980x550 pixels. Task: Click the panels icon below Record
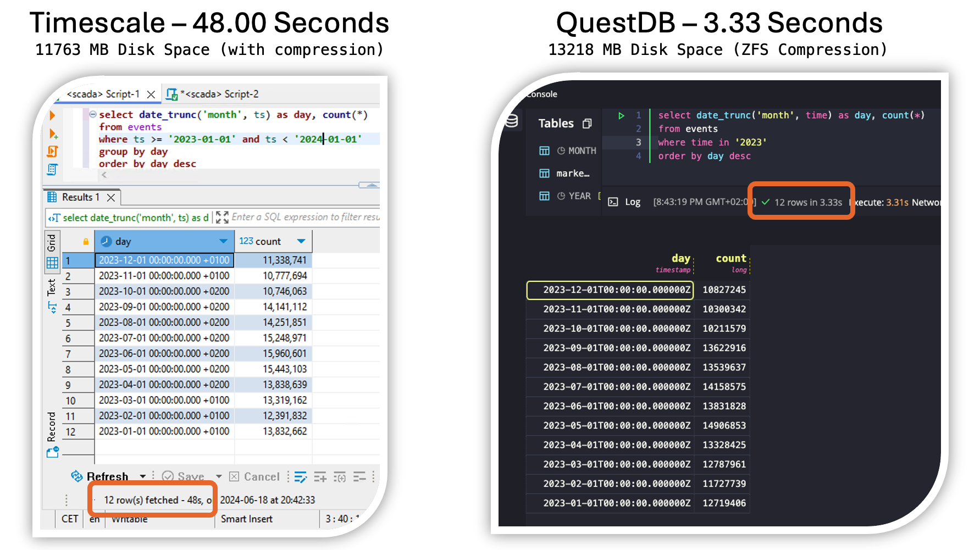53,452
